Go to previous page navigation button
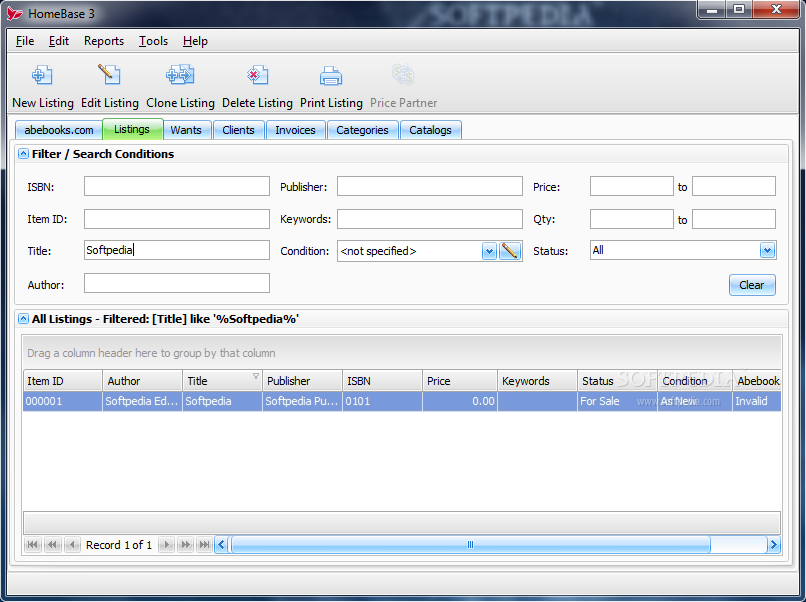The width and height of the screenshot is (806, 602). click(x=52, y=545)
